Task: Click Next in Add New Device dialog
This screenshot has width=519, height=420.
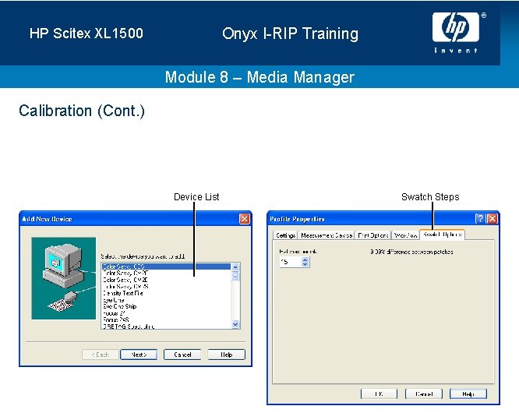Action: (x=139, y=355)
